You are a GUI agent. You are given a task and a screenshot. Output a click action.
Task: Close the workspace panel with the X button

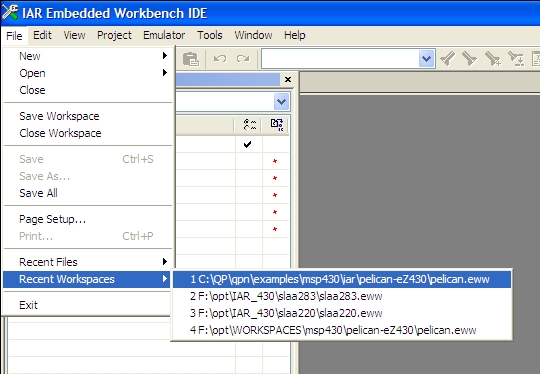point(288,80)
